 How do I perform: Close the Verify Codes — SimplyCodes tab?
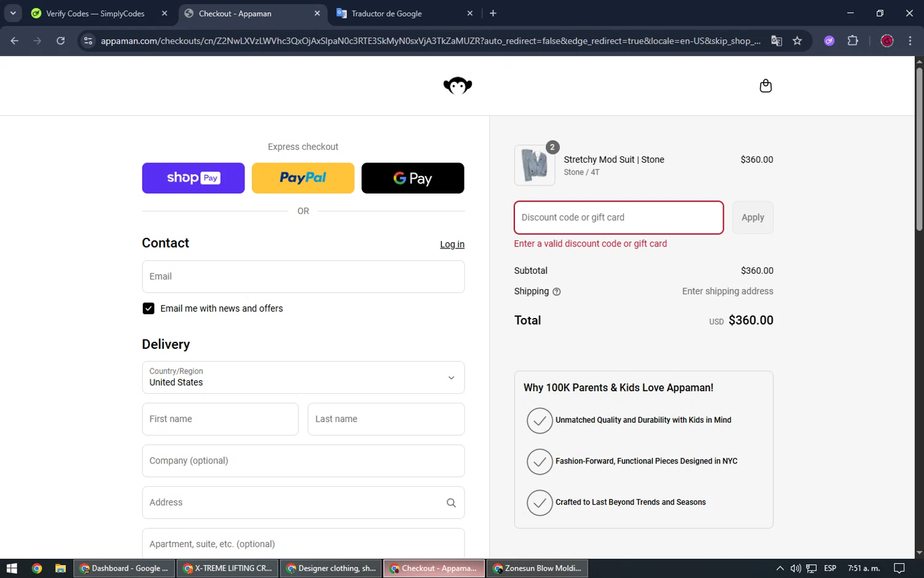pyautogui.click(x=164, y=13)
